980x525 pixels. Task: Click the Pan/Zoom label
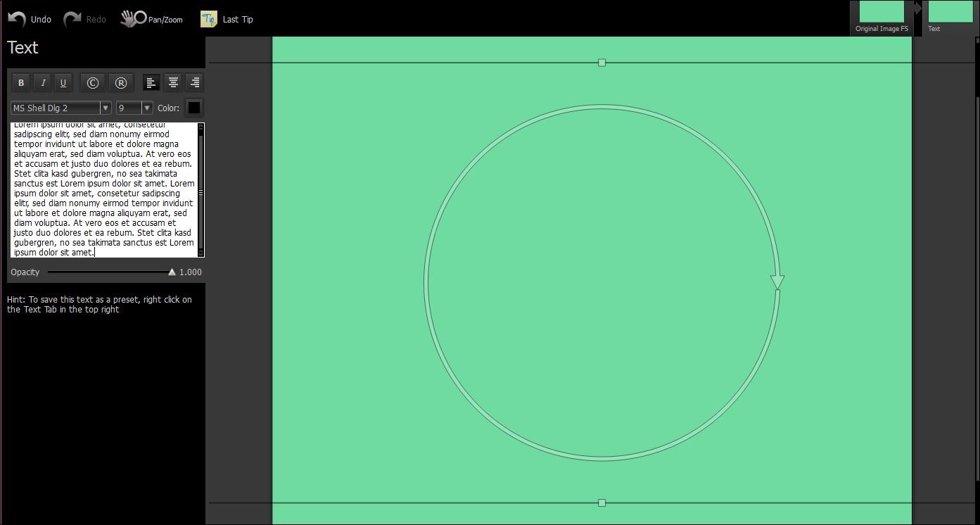tap(165, 20)
